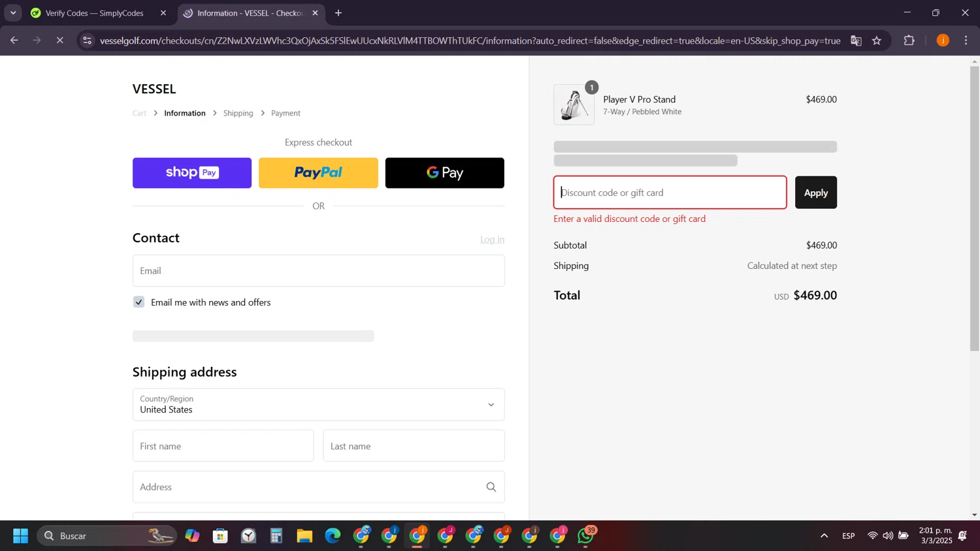Screen dimensions: 980x551
Task: Check out with Google Pay
Action: click(445, 173)
